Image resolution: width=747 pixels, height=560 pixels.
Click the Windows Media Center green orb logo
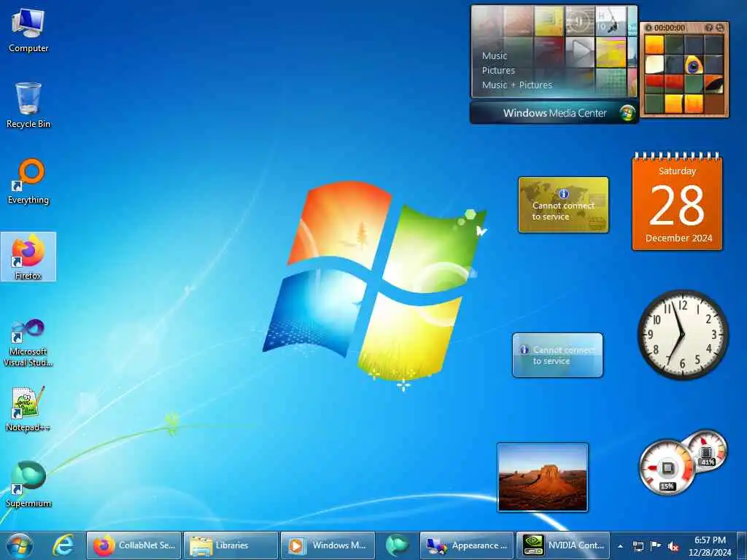pyautogui.click(x=628, y=113)
